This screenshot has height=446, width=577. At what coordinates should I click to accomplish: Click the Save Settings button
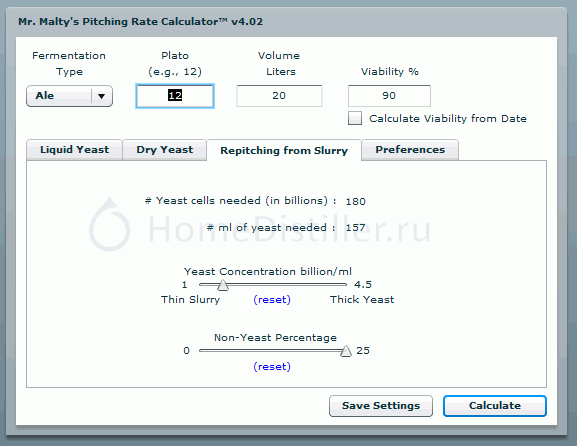381,406
